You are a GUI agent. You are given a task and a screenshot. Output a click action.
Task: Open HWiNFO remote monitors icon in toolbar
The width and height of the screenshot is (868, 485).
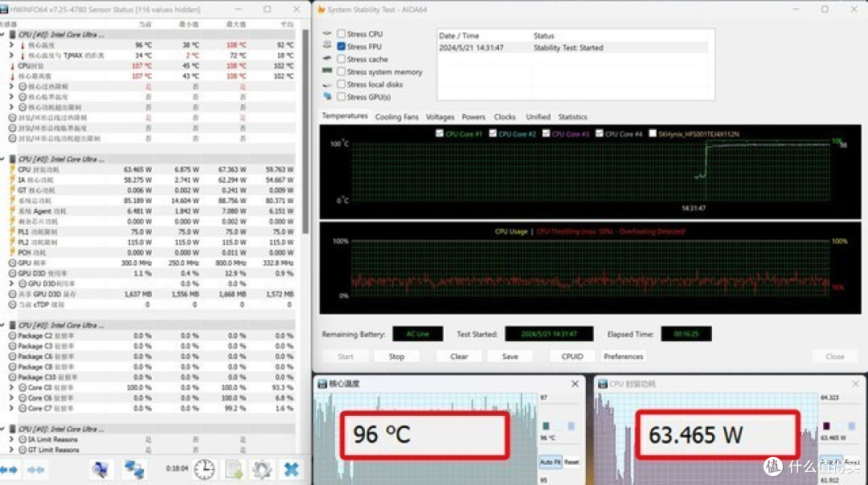[100, 469]
